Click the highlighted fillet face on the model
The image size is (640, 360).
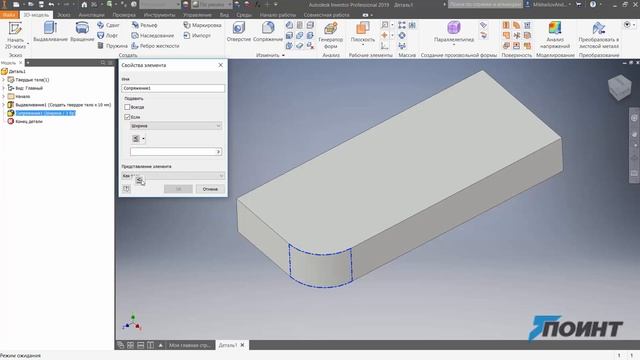320,267
